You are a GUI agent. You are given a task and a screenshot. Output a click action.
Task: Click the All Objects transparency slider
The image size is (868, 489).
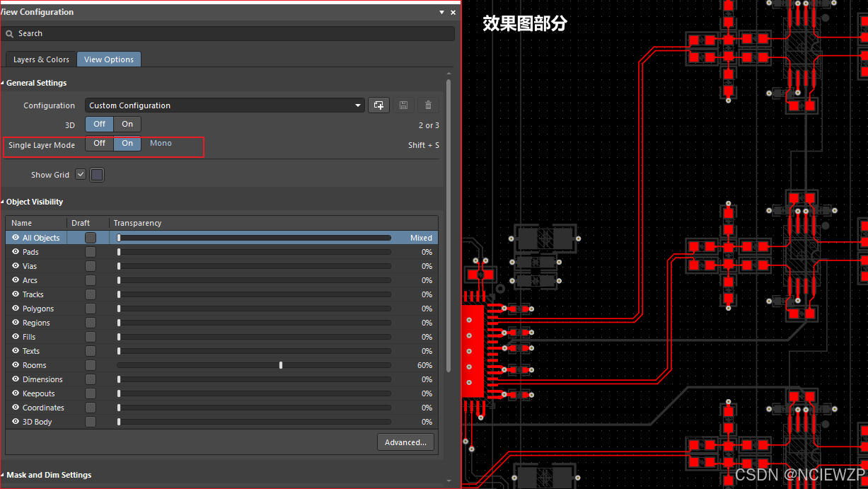point(254,238)
